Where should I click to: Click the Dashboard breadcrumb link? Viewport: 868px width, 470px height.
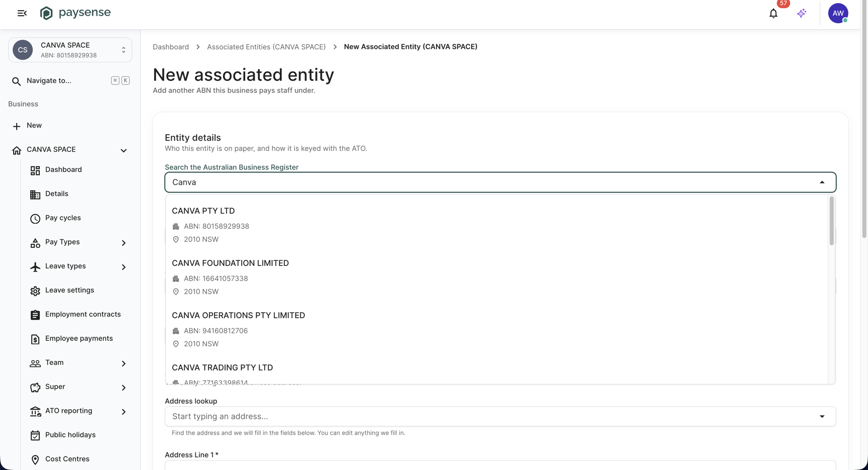(171, 47)
